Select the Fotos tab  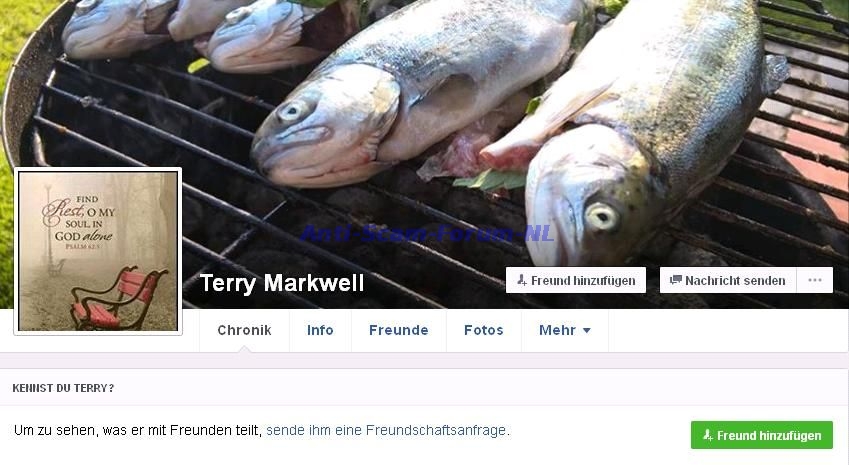click(x=484, y=330)
